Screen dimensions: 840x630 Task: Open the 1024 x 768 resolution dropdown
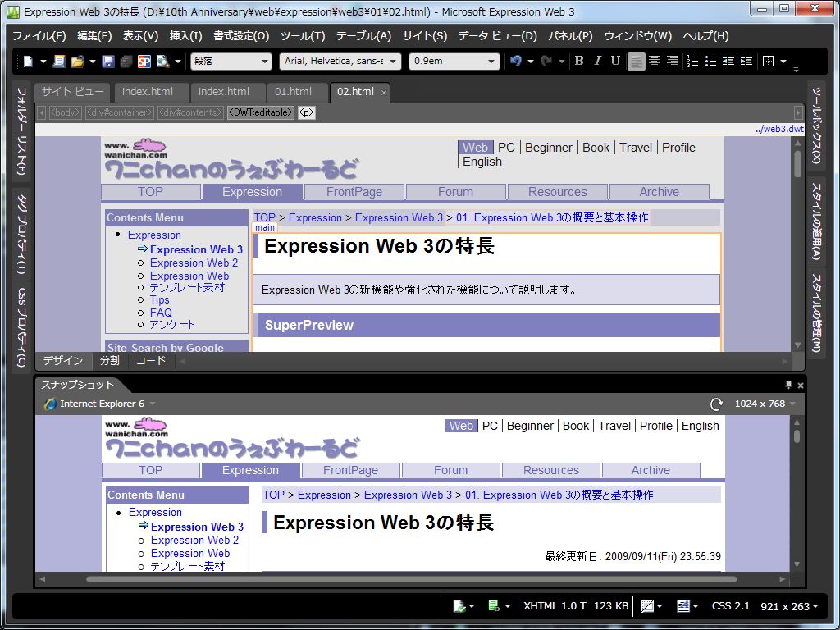point(765,404)
